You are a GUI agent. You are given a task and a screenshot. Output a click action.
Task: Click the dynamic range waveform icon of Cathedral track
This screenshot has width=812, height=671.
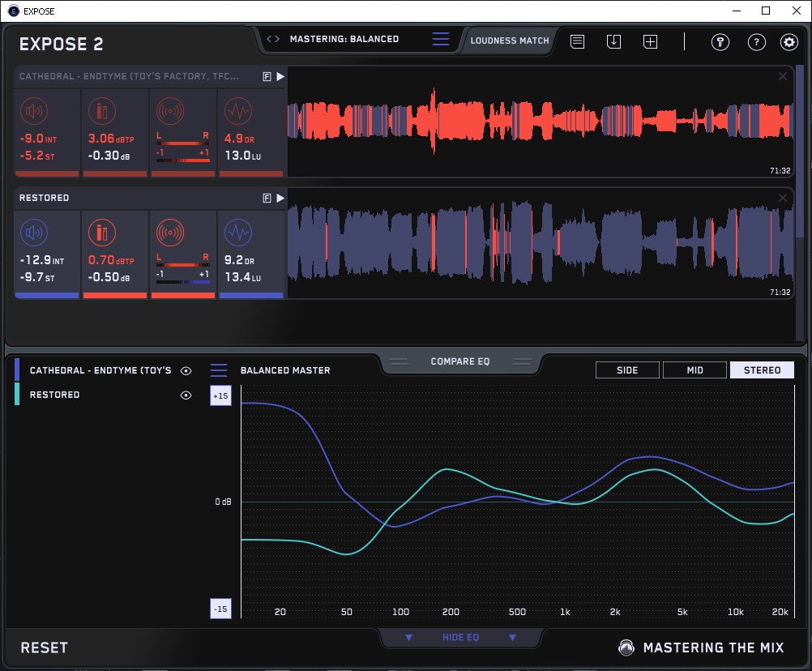[x=237, y=111]
